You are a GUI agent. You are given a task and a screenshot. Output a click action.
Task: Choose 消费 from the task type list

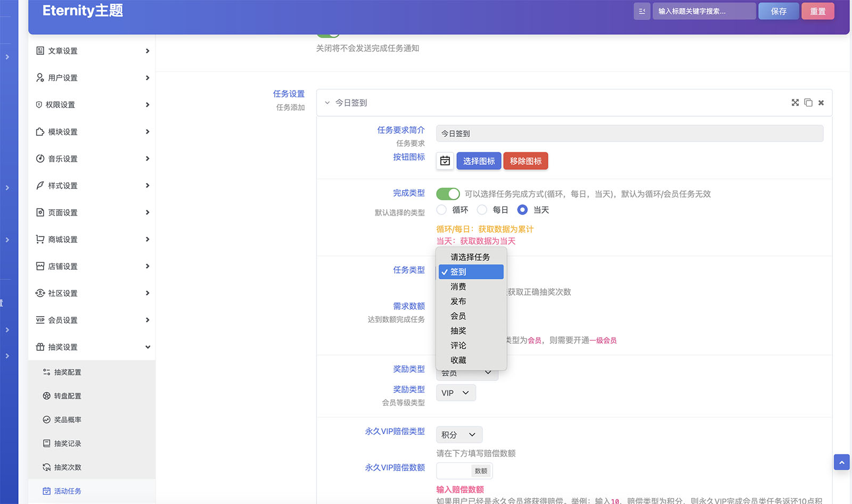pyautogui.click(x=458, y=286)
